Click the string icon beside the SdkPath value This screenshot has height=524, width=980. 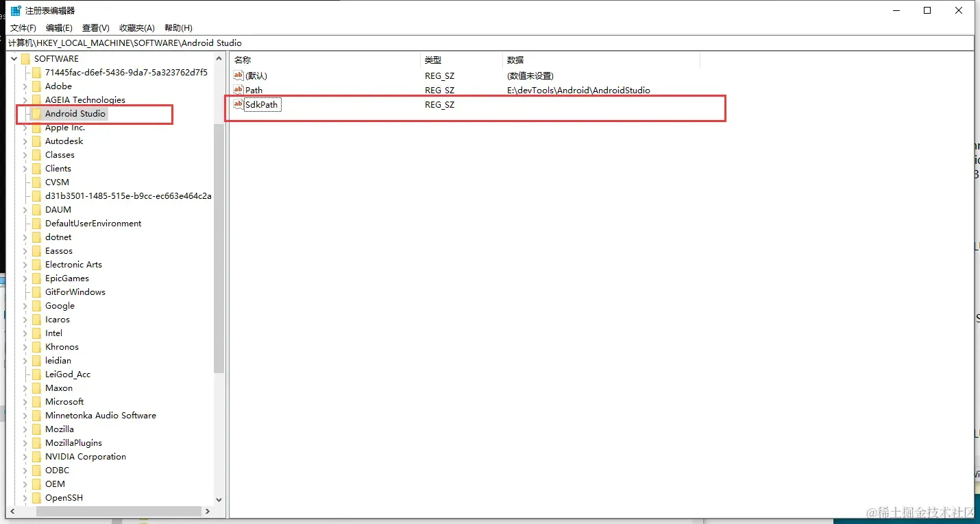coord(238,104)
